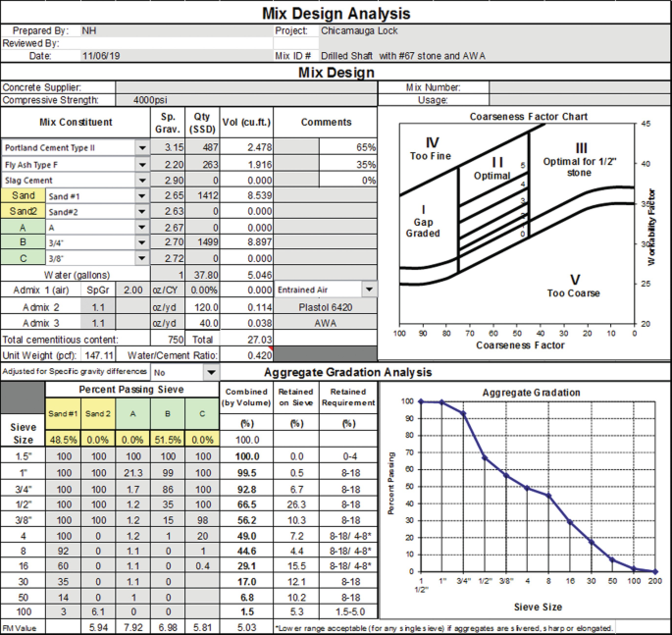Viewport: 672px width, 635px height.
Task: Click the Sand #1 percentage '48.5%'
Action: (63, 440)
